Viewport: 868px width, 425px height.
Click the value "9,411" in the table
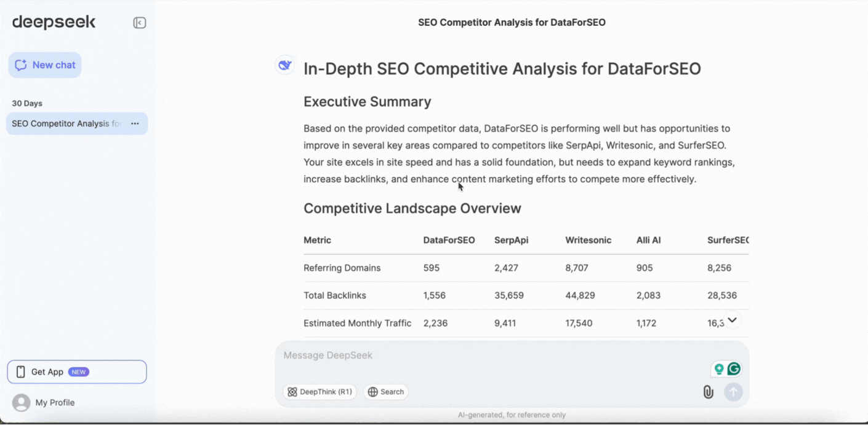tap(505, 324)
